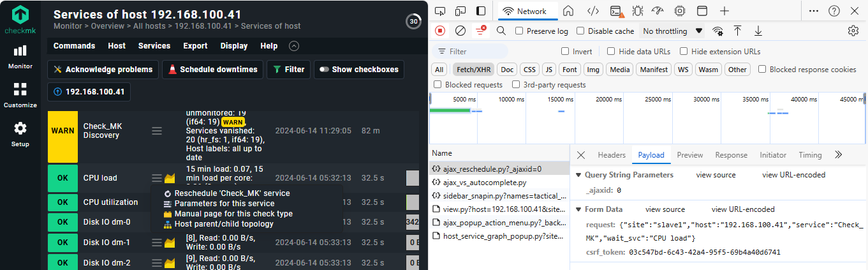
Task: Collapse the Form Data section
Action: coord(578,209)
